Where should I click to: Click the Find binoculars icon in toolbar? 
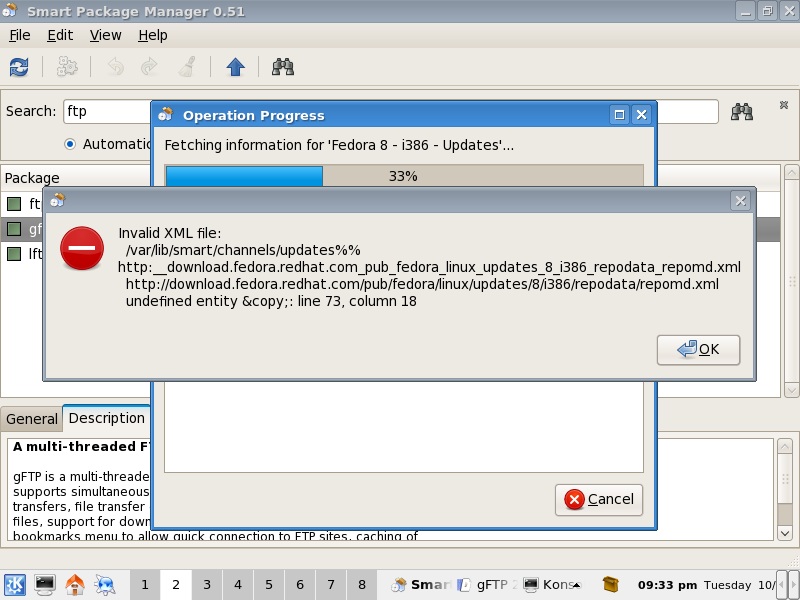point(283,67)
